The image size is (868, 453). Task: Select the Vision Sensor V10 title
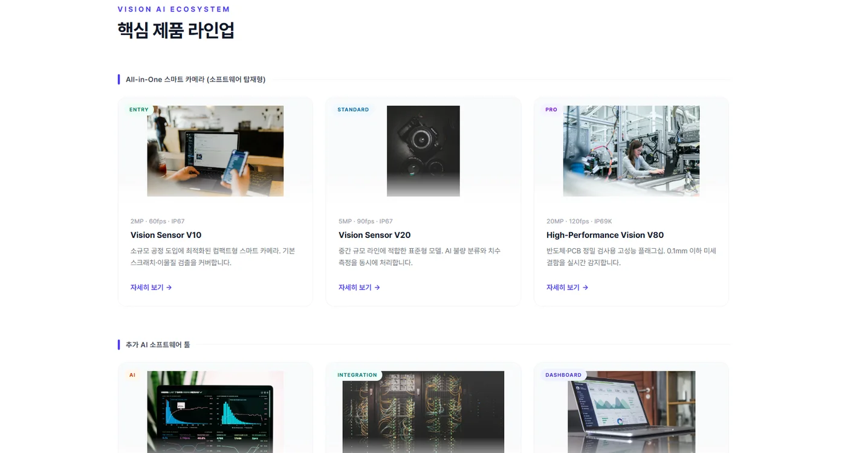pyautogui.click(x=166, y=235)
